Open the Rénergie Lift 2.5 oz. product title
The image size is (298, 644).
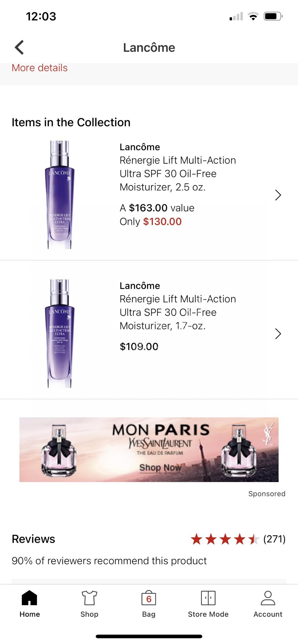178,174
